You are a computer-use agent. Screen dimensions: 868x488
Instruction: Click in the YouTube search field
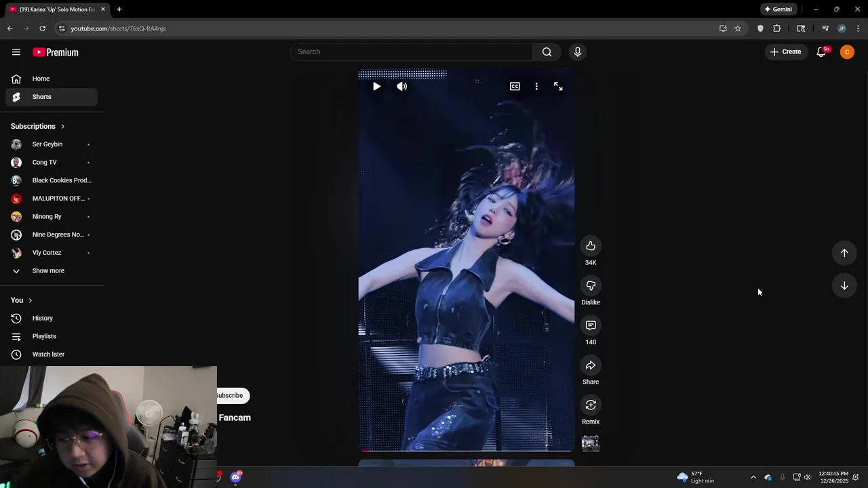point(412,52)
